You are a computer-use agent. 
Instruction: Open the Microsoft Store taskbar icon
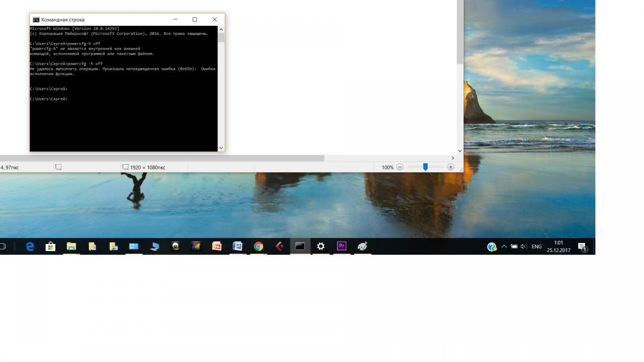[50, 247]
